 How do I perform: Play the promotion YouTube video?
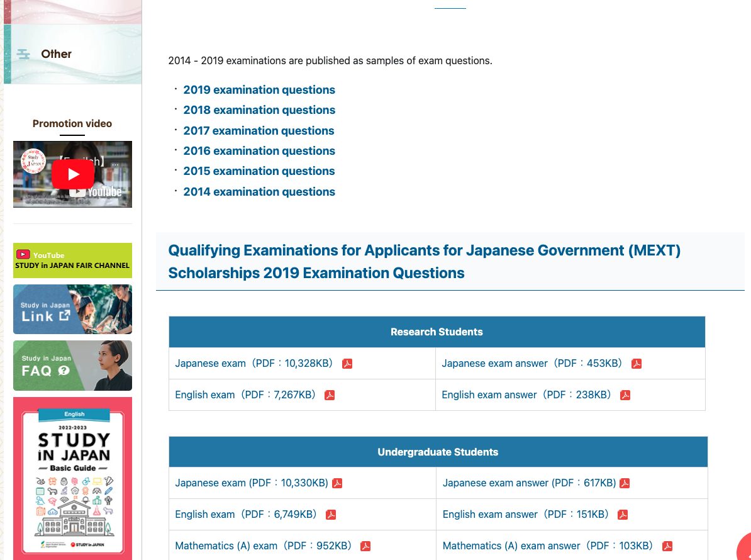73,174
